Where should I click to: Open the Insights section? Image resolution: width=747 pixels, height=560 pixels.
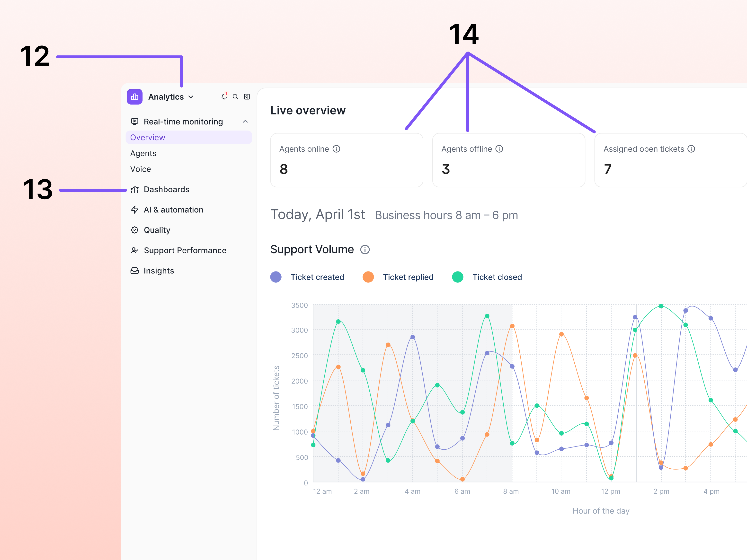coord(159,270)
